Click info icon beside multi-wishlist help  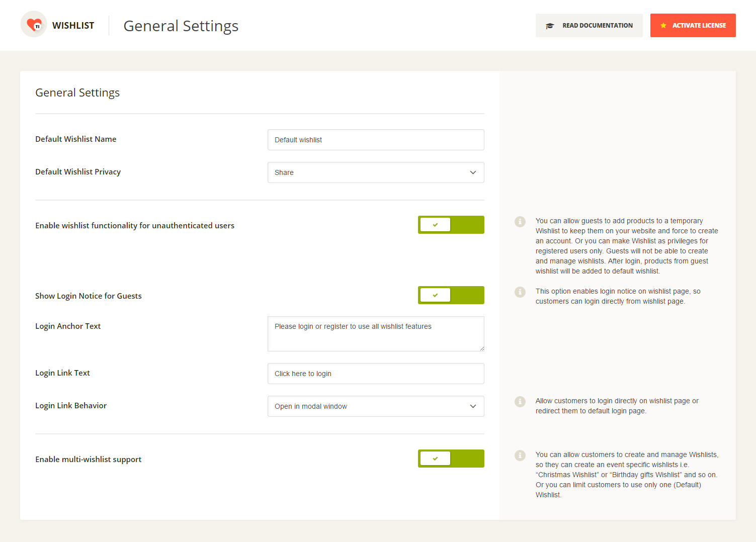point(520,456)
